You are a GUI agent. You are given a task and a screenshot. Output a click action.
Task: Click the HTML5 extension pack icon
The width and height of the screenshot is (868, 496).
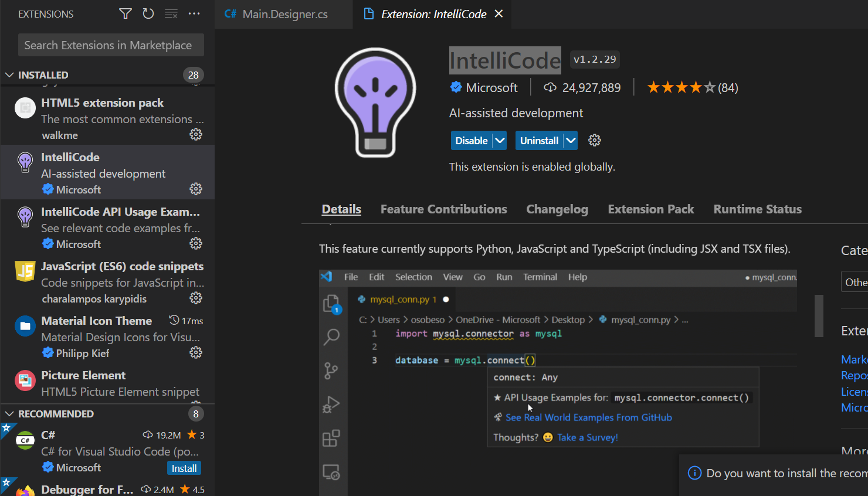25,108
